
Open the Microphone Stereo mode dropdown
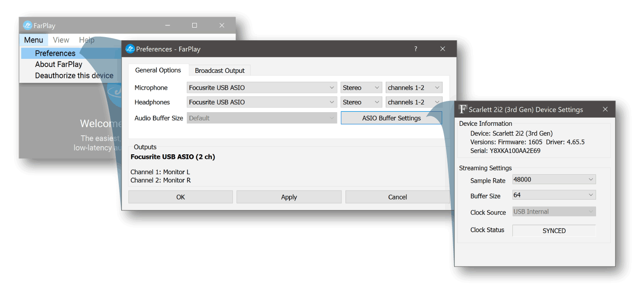coord(361,88)
